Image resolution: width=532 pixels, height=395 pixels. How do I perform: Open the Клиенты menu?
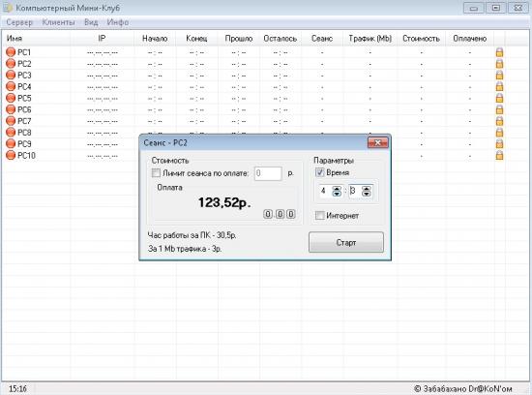pyautogui.click(x=58, y=22)
